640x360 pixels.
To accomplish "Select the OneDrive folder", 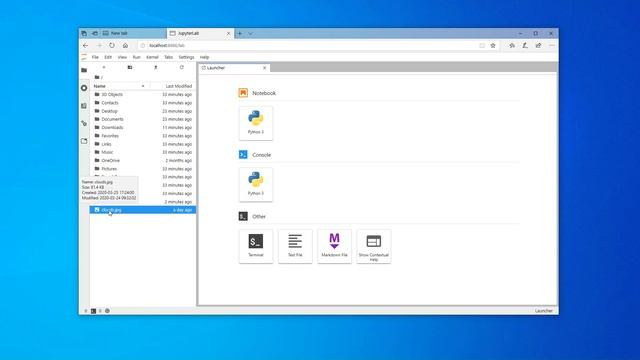I will 143,160.
